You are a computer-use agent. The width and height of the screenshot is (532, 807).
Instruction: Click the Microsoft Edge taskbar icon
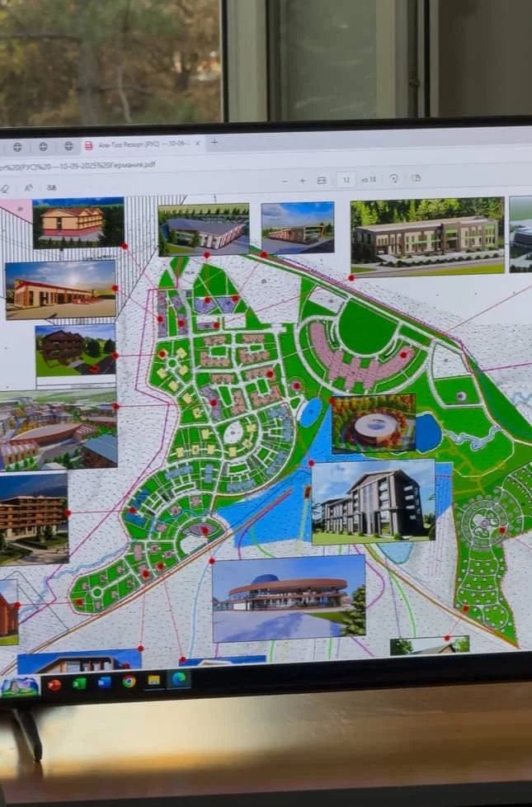(178, 679)
